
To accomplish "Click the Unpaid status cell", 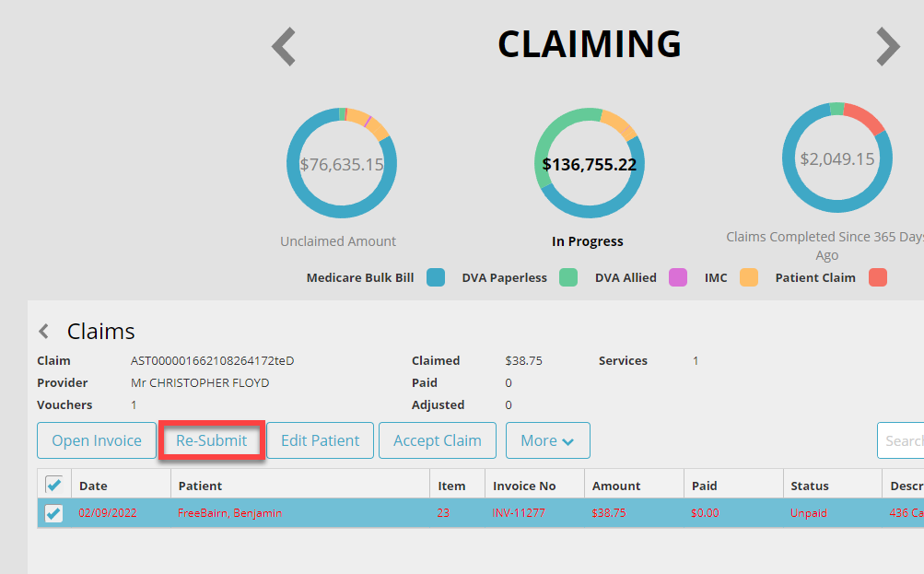I will tap(809, 512).
